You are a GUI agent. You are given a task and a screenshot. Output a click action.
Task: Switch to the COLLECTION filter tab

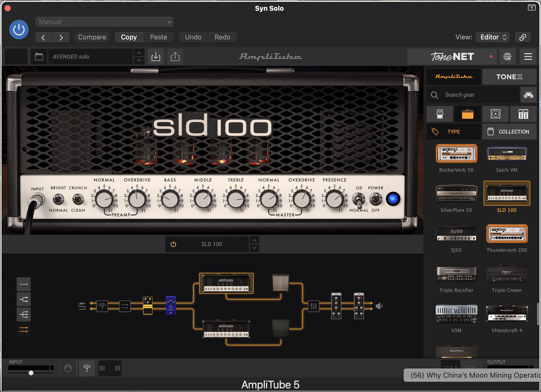pyautogui.click(x=509, y=132)
